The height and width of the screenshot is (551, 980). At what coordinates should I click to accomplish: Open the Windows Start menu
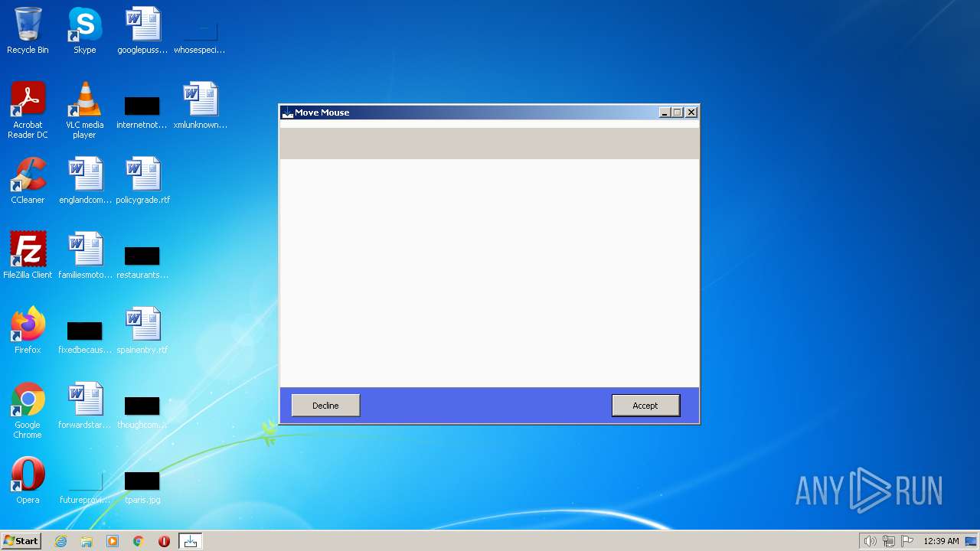pos(21,541)
